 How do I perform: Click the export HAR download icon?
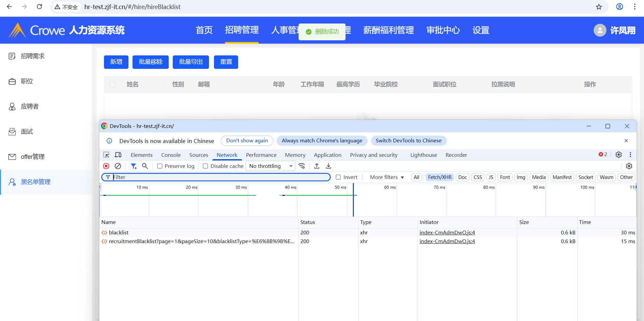[x=328, y=166]
